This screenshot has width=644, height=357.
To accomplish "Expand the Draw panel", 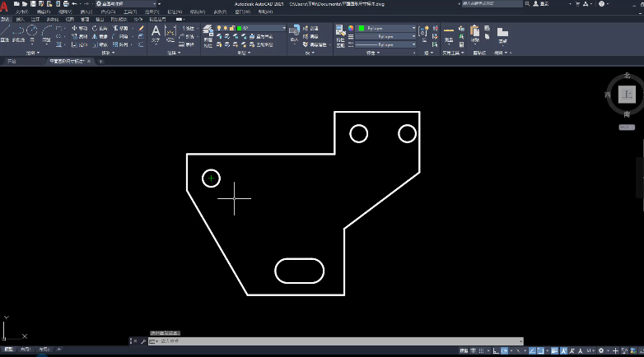I will (33, 53).
